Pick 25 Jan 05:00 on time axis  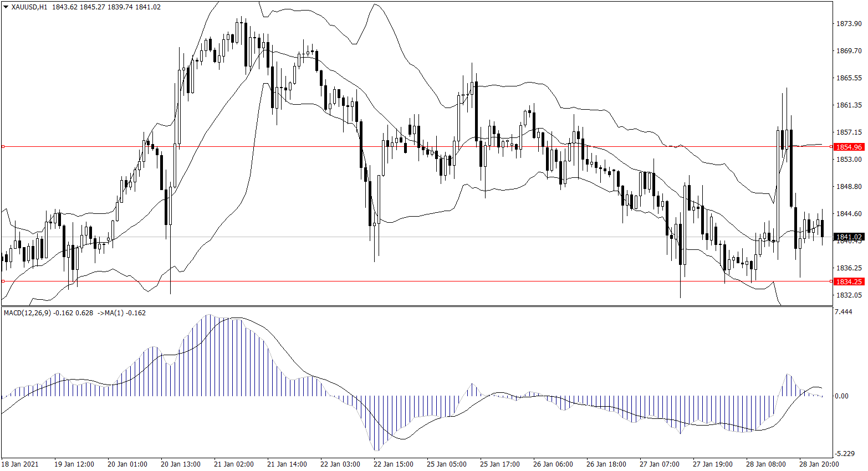pos(446,464)
